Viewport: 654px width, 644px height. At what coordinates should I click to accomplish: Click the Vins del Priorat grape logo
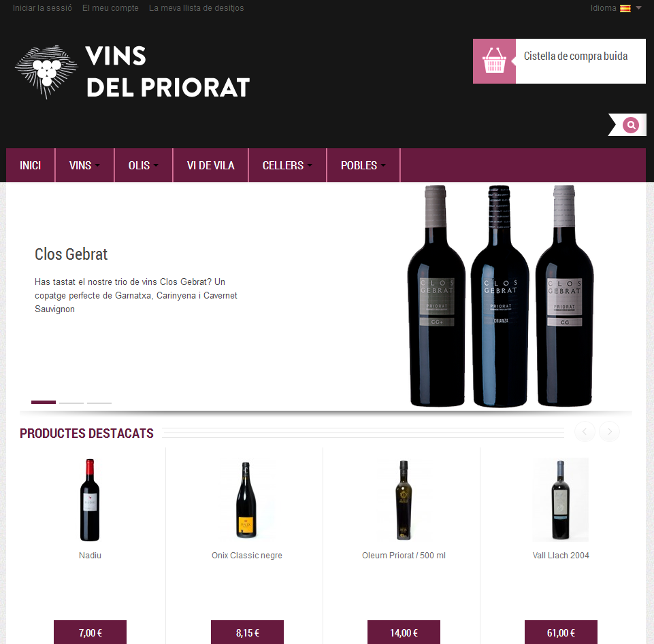46,71
